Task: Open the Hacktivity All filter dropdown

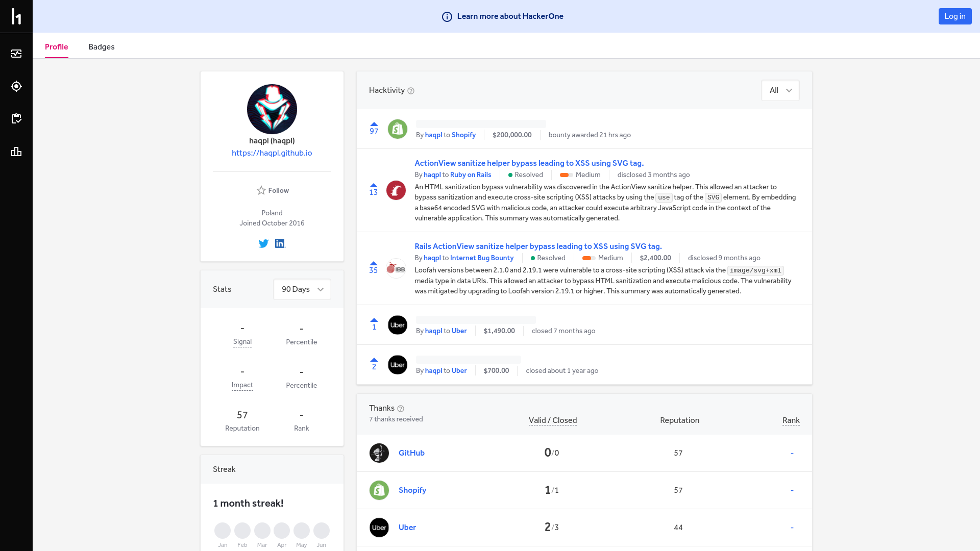Action: click(x=780, y=90)
